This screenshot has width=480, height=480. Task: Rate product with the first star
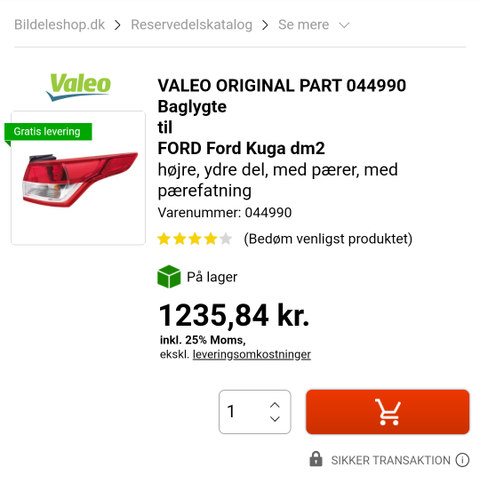click(x=164, y=239)
